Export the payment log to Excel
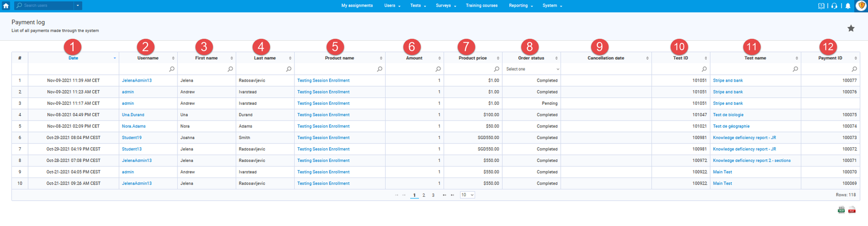Viewport: 868px width, 226px height. (841, 210)
